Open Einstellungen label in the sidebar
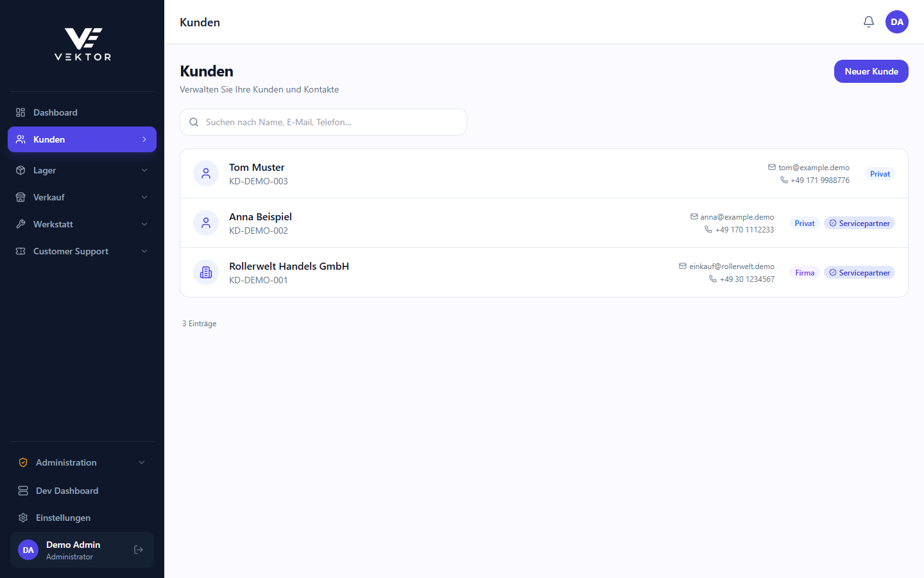This screenshot has height=578, width=924. [x=63, y=518]
